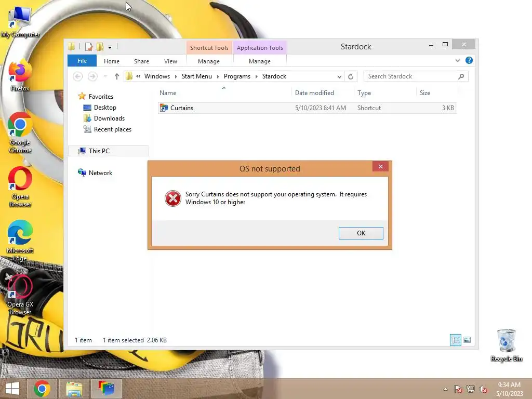
Task: Expand the breadcrumb overflow chevrons
Action: [138, 76]
